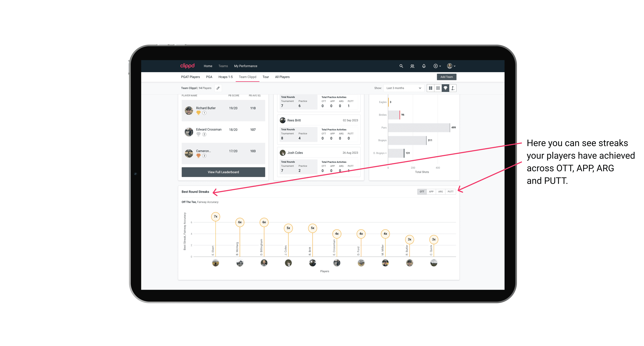Viewport: 644px width, 346px height.
Task: Select the Tour tab in navigation
Action: click(266, 77)
